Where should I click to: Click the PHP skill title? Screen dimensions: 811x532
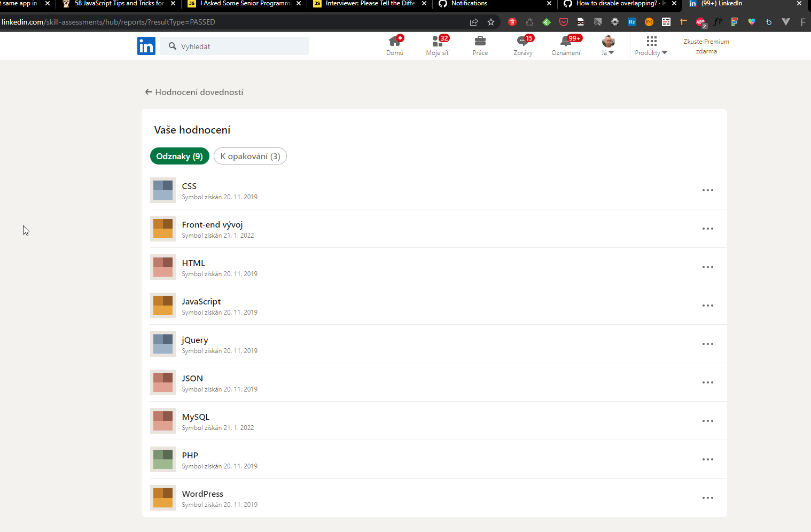190,455
